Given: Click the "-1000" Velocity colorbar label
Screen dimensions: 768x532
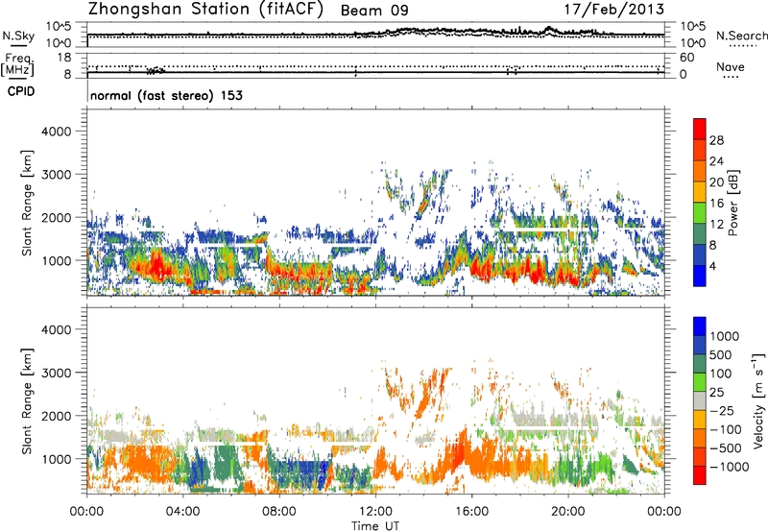Looking at the screenshot, I should point(730,467).
